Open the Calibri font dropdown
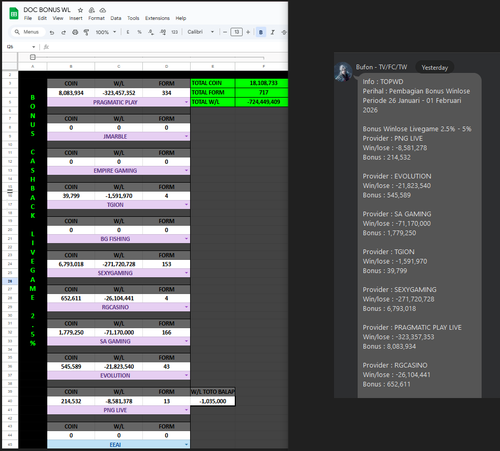This screenshot has width=500, height=451. (200, 32)
